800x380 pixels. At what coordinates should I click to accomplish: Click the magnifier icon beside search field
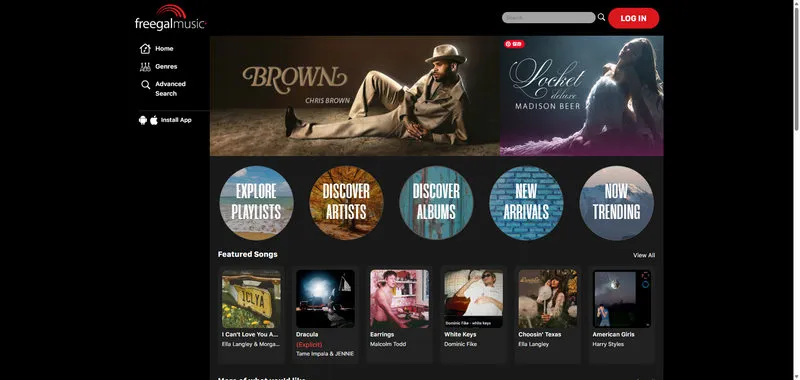[x=602, y=17]
